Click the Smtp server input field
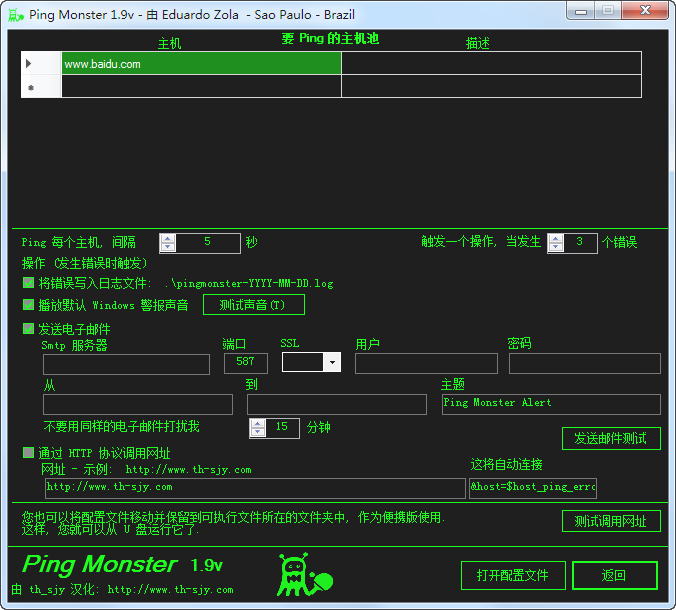Screen dimensions: 676x610 pos(126,364)
